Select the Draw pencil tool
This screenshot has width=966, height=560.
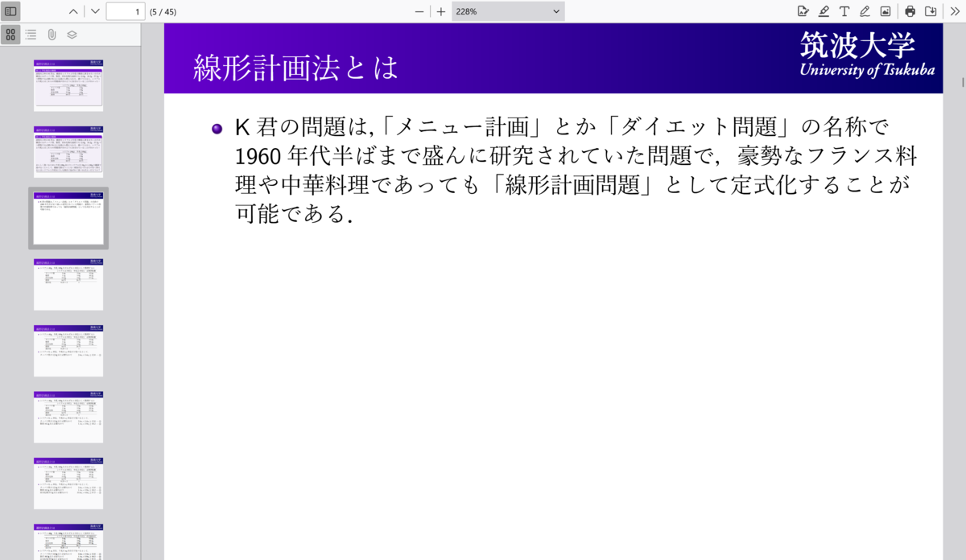[x=865, y=11]
